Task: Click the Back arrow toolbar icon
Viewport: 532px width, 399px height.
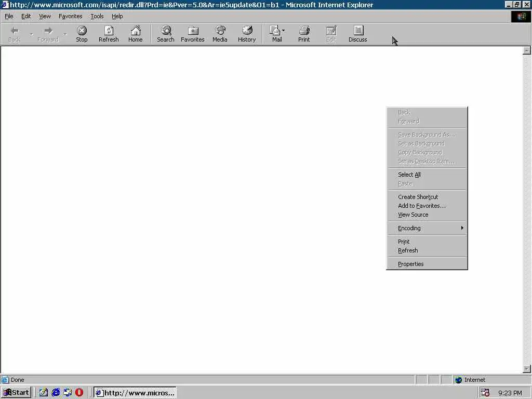Action: pyautogui.click(x=14, y=31)
